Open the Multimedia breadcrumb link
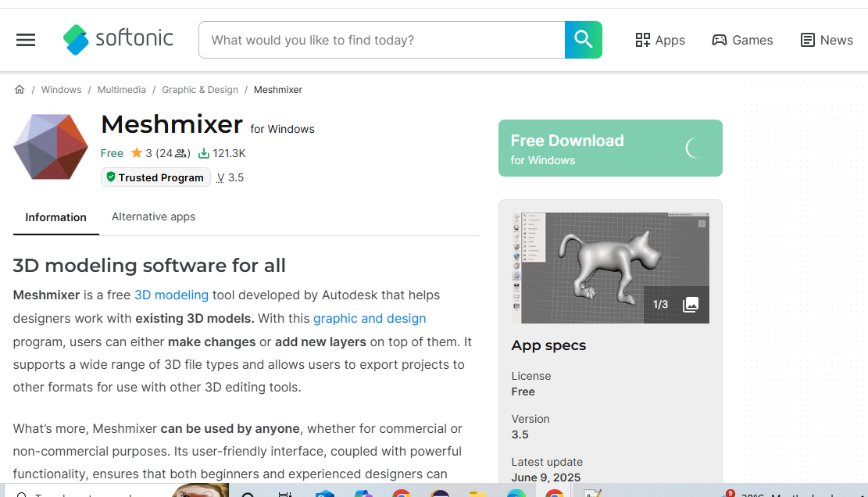Image resolution: width=868 pixels, height=497 pixels. pyautogui.click(x=122, y=90)
